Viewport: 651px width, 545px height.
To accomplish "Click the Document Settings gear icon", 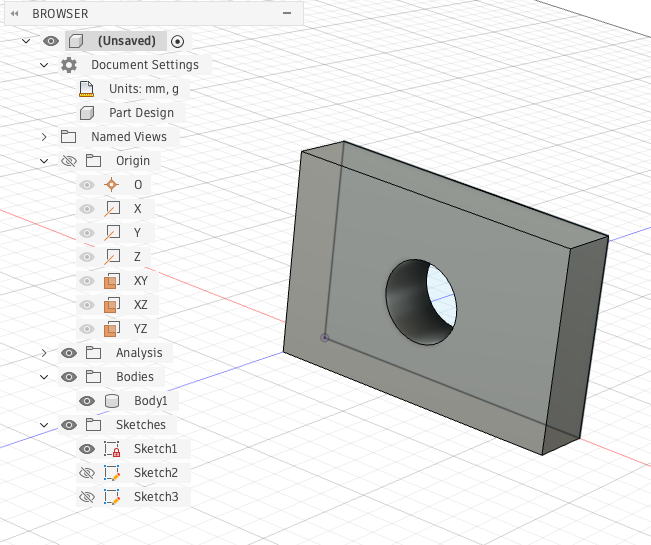I will click(x=69, y=65).
